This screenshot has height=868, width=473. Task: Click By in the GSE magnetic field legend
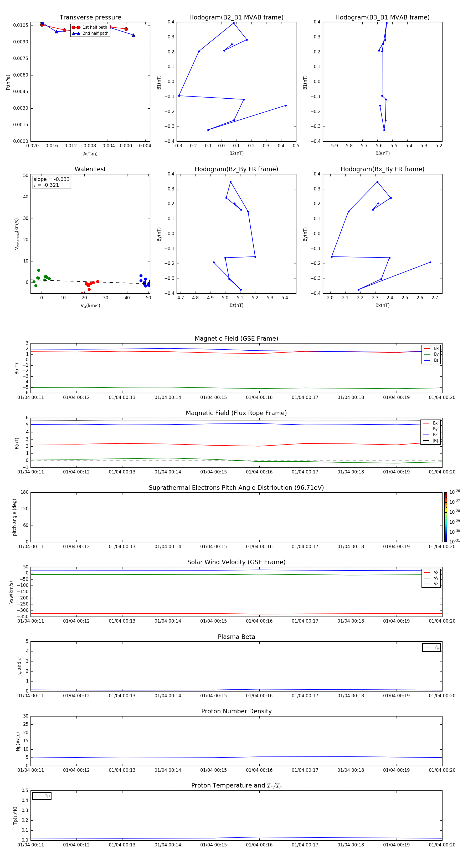point(431,354)
